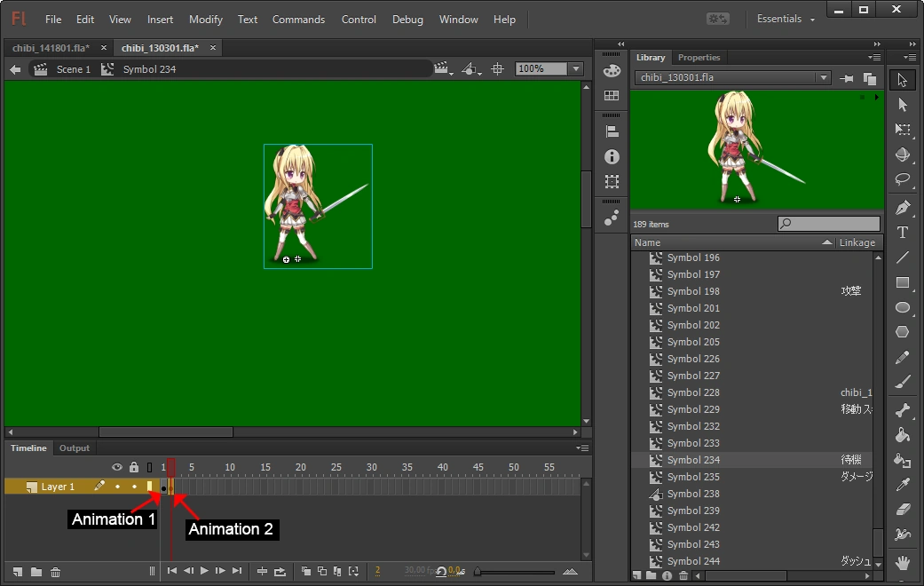This screenshot has height=586, width=924.
Task: Toggle outline mode for Layer 1
Action: point(150,487)
